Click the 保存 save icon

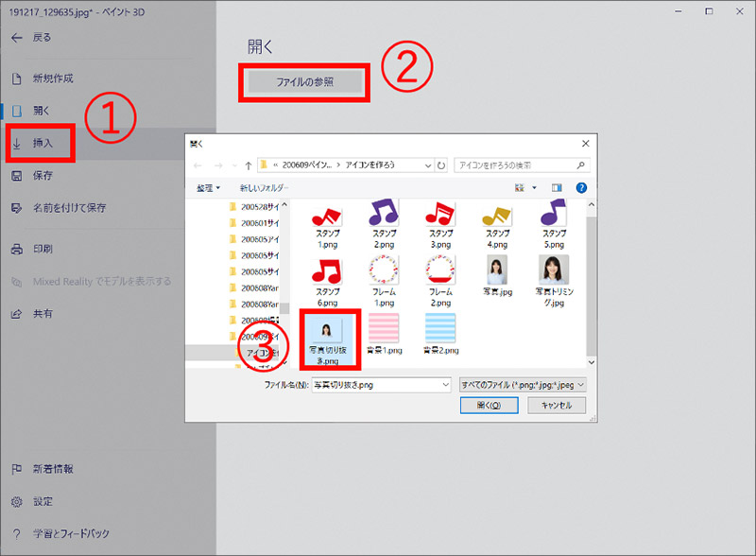(16, 176)
